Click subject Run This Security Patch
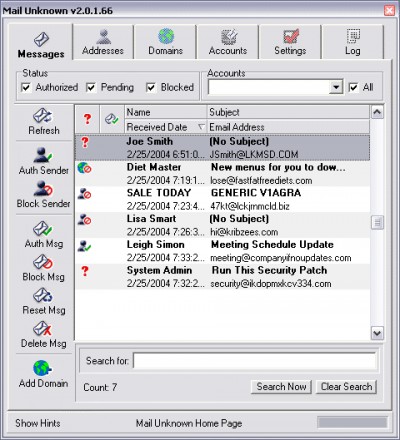 tap(269, 270)
